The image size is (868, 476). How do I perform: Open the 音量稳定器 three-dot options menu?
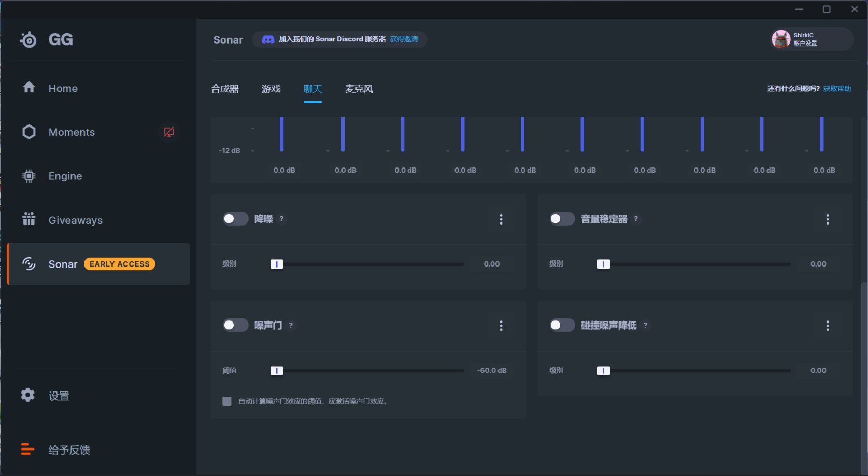(x=828, y=219)
